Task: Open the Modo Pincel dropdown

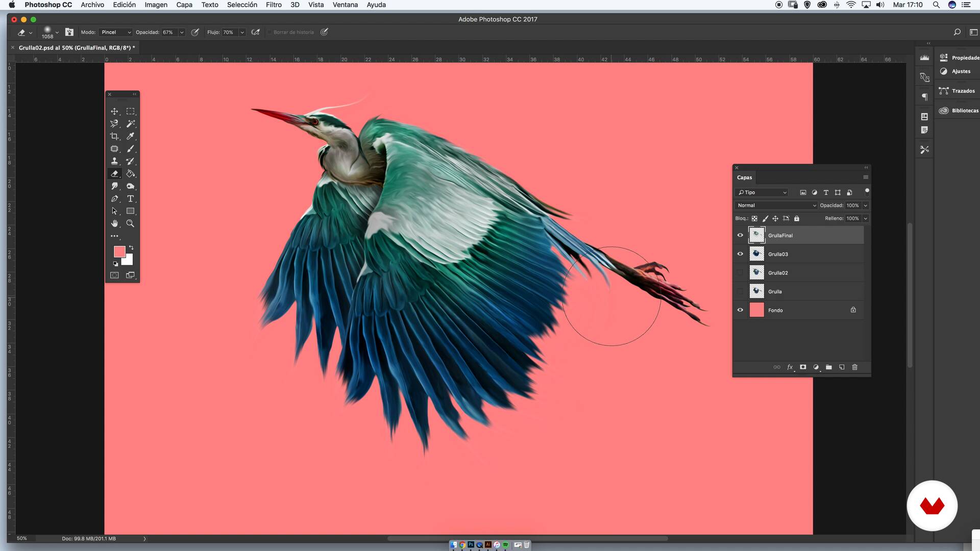Action: 116,32
